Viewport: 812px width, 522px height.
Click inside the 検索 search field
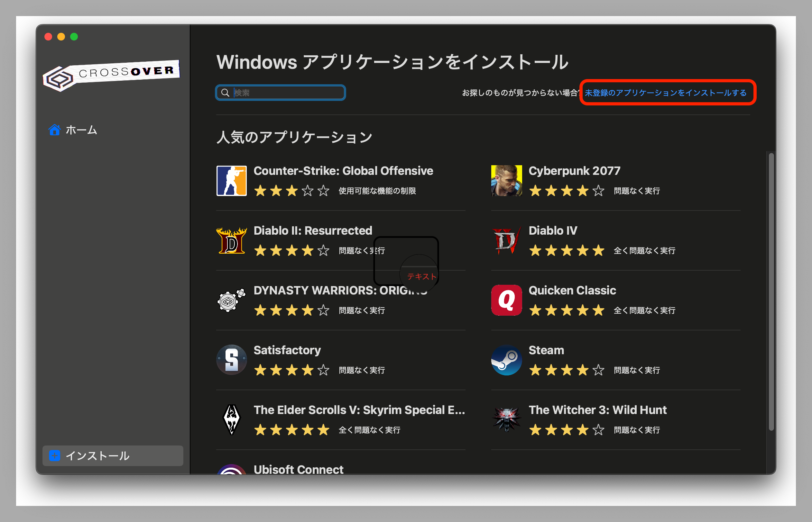(x=288, y=92)
